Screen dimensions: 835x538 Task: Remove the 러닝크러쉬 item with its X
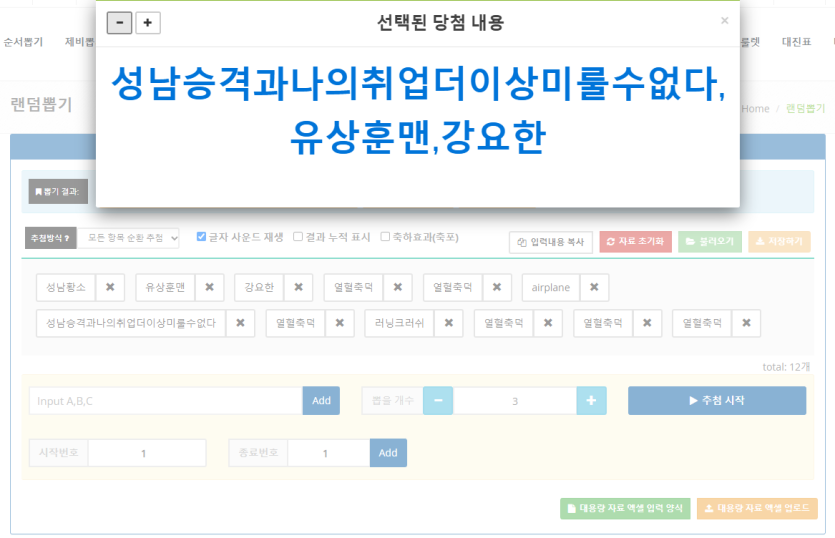click(x=448, y=323)
